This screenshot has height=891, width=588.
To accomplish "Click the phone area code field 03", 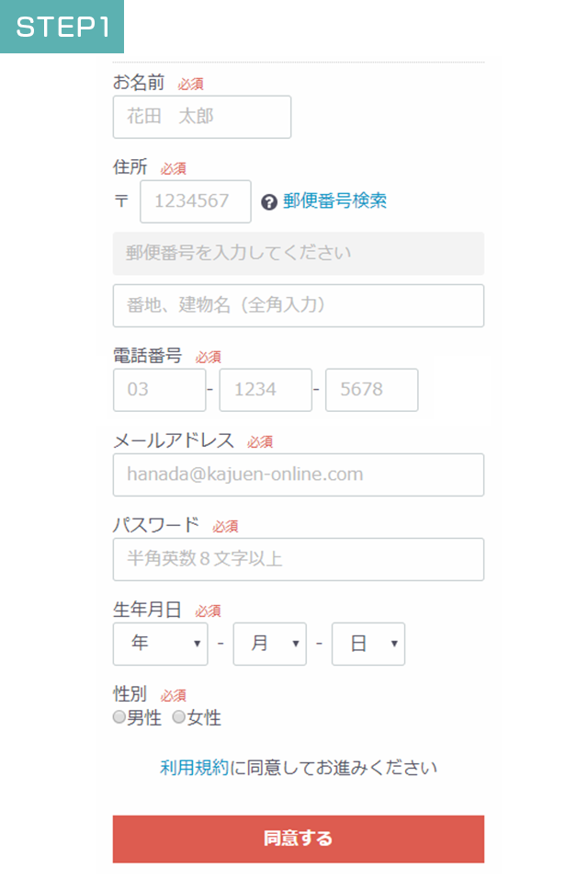I will point(159,390).
